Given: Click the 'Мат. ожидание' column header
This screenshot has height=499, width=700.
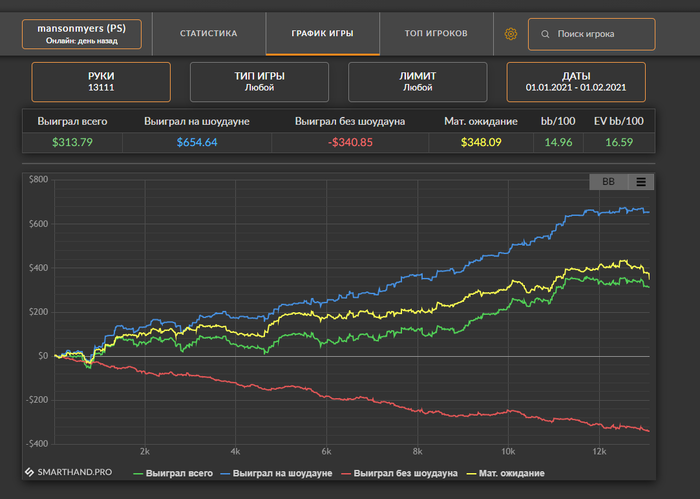Looking at the screenshot, I should (x=481, y=121).
